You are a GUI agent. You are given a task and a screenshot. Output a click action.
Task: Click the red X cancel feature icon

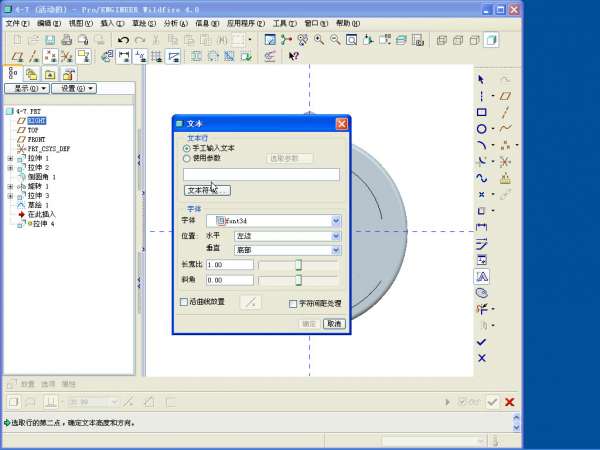510,402
